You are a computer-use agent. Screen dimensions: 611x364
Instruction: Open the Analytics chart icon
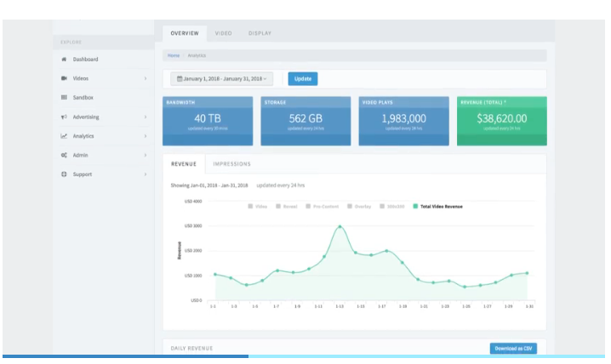click(64, 136)
